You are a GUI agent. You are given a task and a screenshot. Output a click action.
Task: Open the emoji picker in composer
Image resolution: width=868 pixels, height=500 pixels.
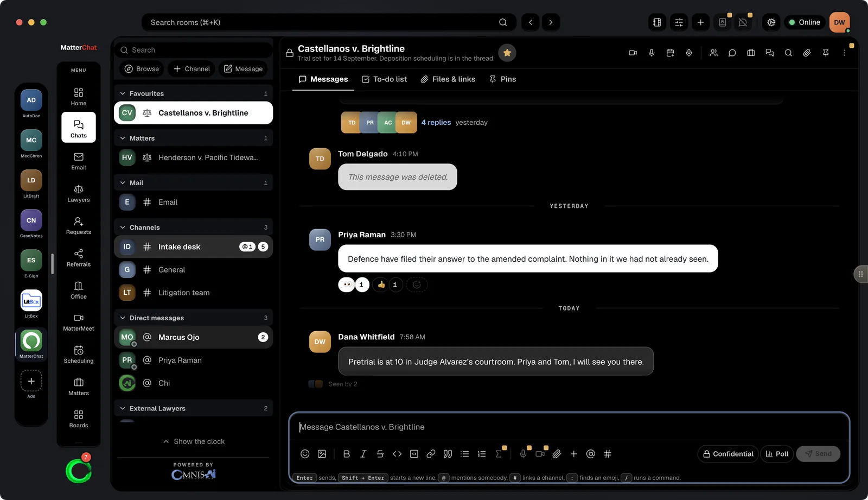tap(305, 454)
